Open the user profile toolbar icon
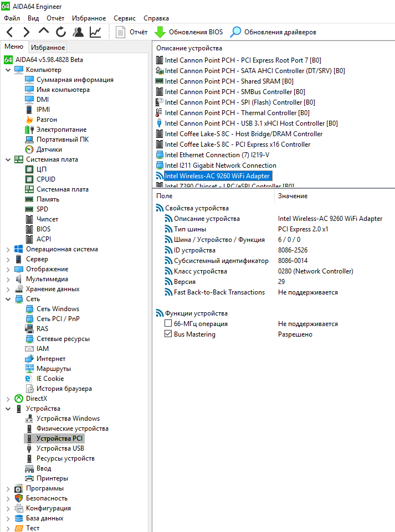395x532 pixels. click(78, 32)
